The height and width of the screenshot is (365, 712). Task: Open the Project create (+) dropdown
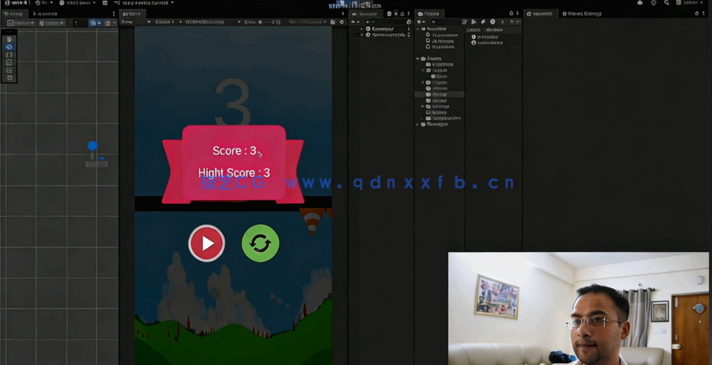[421, 22]
